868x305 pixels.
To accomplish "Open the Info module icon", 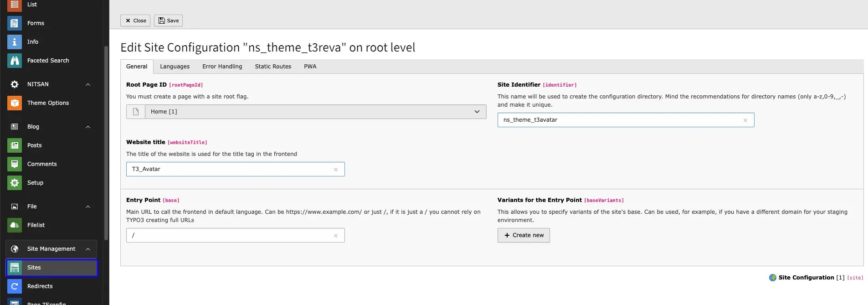I will coord(15,42).
